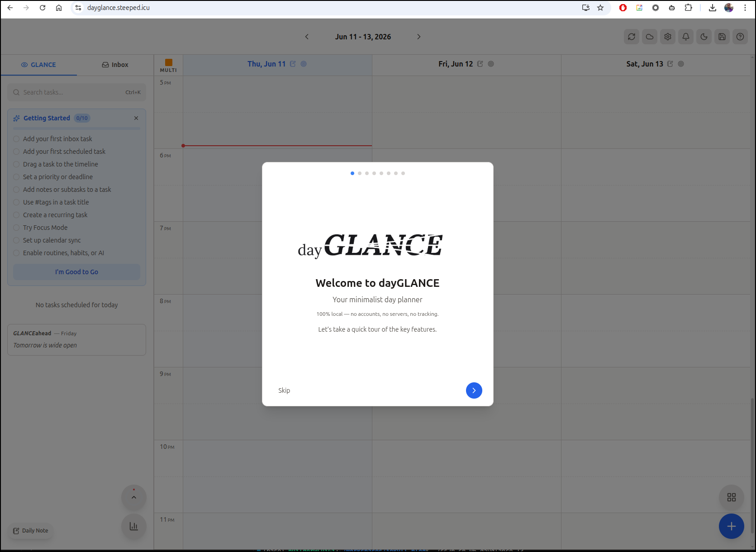Click the sync refresh icon in the planner toolbar
This screenshot has width=756, height=552.
pos(632,37)
